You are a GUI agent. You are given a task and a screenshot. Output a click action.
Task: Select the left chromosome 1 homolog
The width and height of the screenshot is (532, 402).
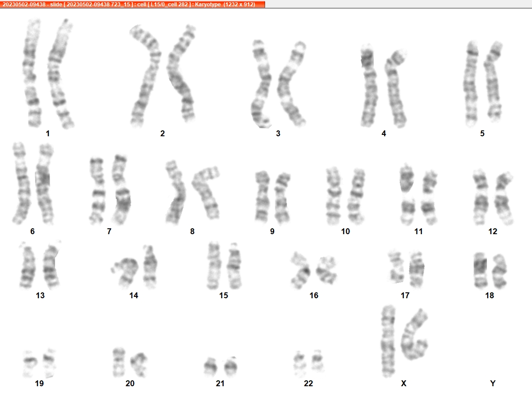32,73
